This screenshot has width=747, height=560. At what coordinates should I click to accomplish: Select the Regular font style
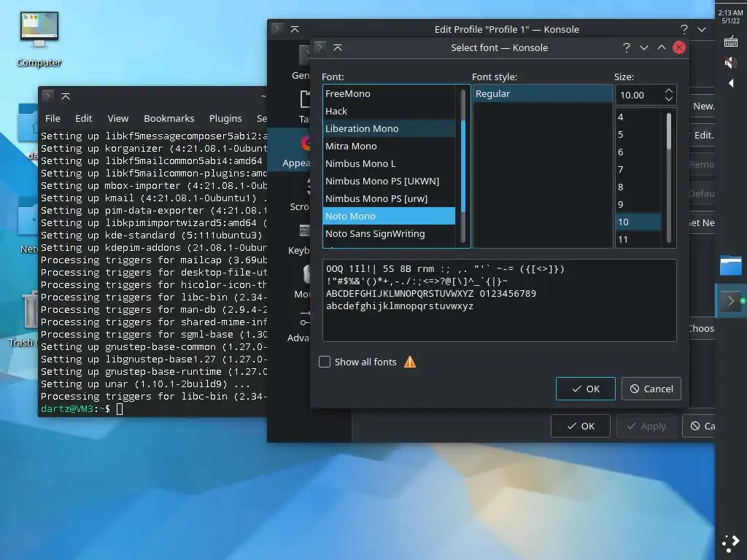click(x=543, y=94)
